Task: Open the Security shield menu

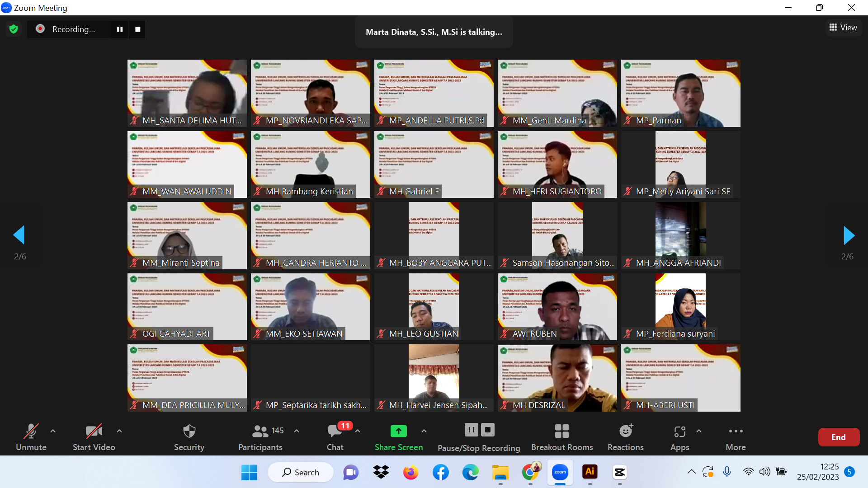Action: pos(189,437)
